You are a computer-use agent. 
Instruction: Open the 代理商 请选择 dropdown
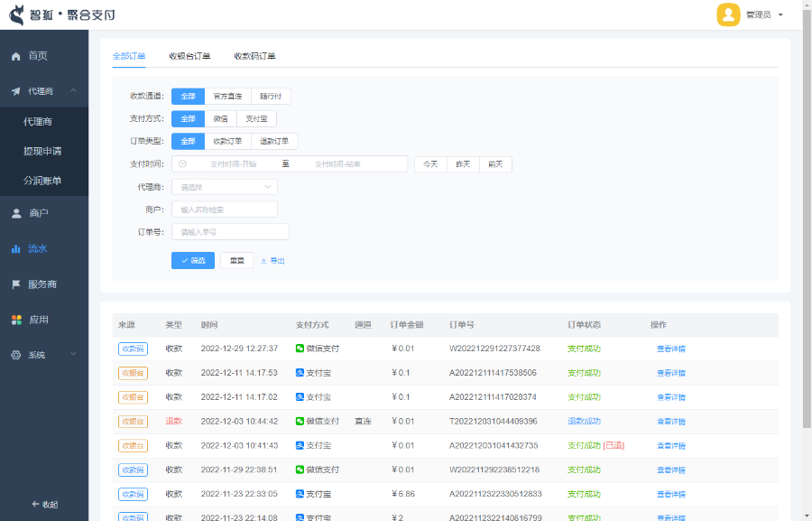(x=225, y=187)
